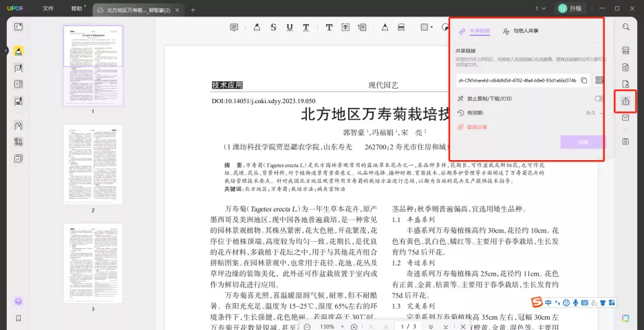Open the prepare form sidebar icon

18,84
